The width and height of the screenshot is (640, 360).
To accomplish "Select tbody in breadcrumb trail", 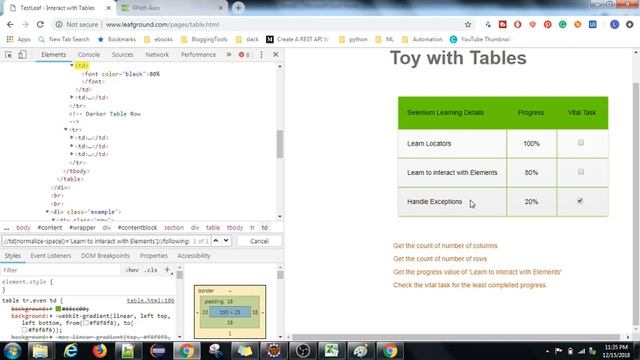I will 235,228.
